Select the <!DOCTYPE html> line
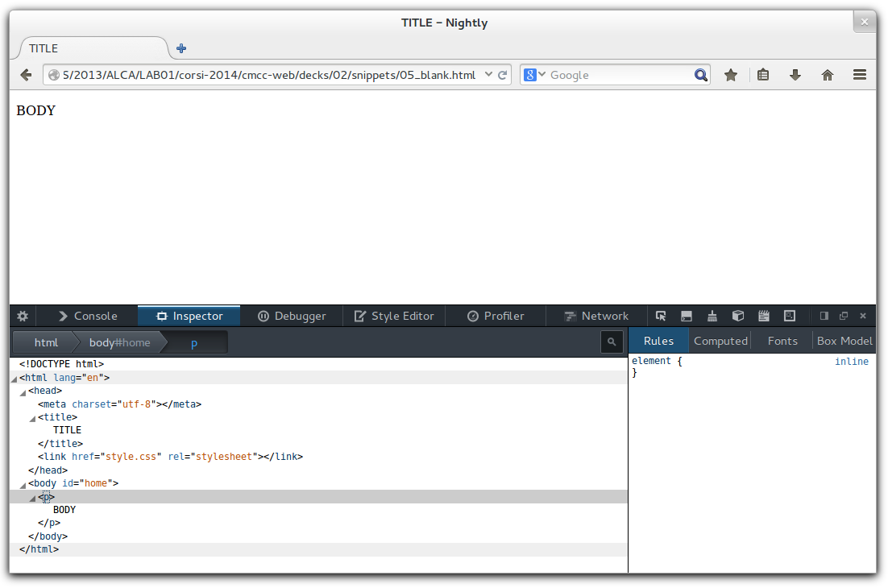 click(62, 364)
